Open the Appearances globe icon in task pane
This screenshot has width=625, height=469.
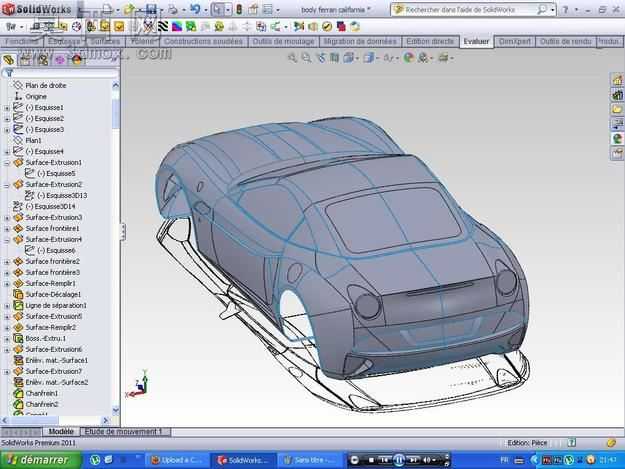tap(617, 139)
